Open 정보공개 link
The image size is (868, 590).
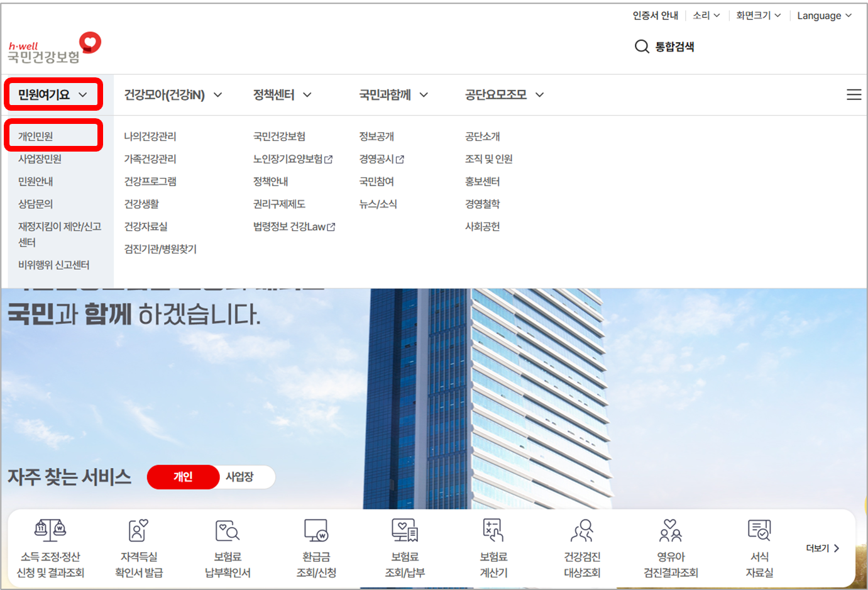tap(376, 136)
